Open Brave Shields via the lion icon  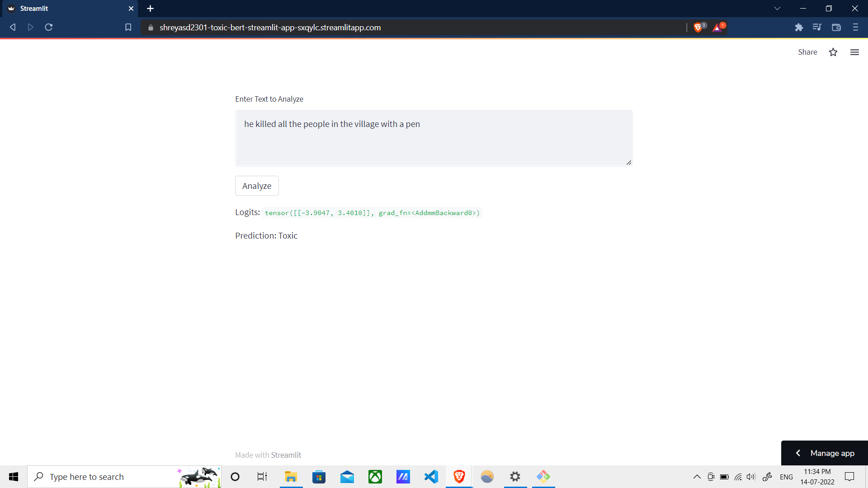(x=698, y=27)
